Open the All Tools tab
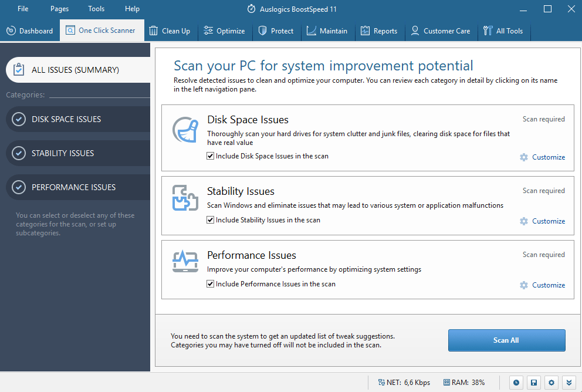Viewport: 582px width, 392px height. coord(503,31)
